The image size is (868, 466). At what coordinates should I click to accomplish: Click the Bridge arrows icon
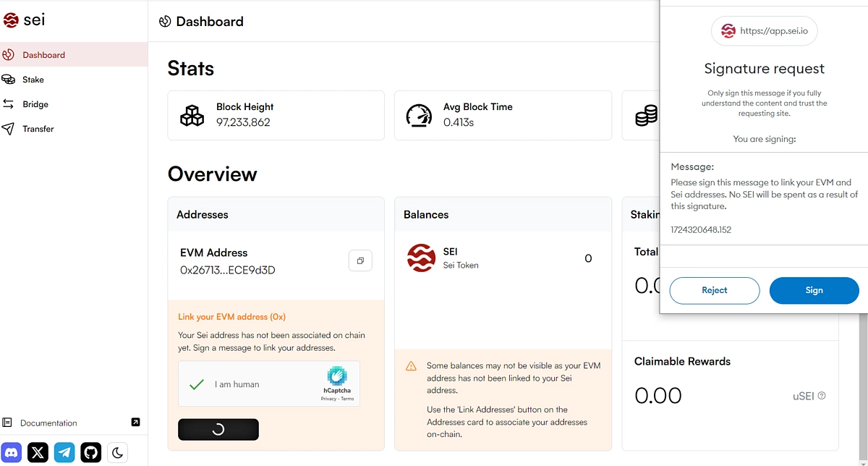pos(9,104)
